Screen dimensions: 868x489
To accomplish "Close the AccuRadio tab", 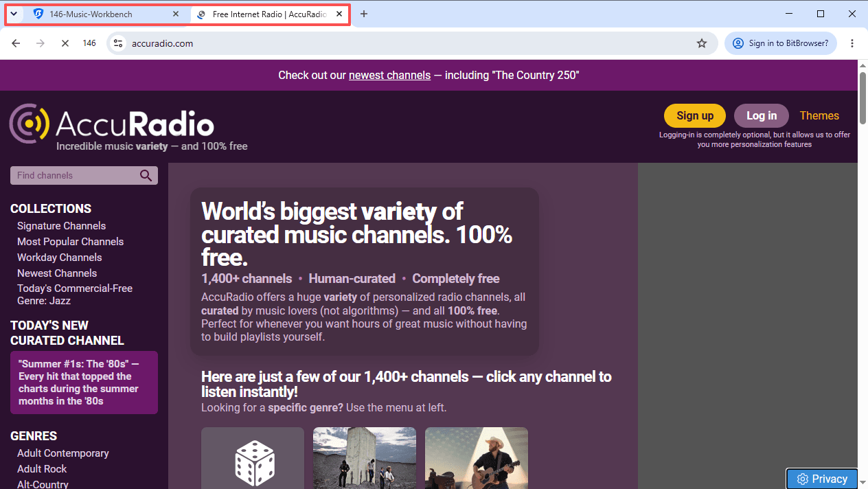I will [339, 14].
